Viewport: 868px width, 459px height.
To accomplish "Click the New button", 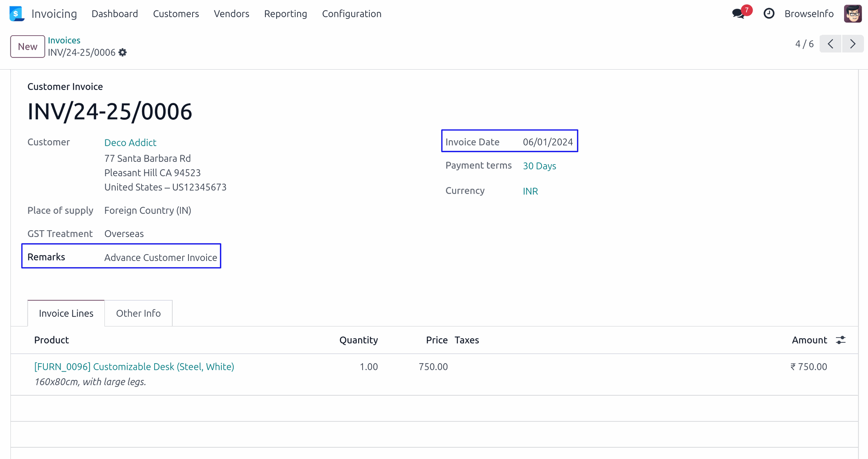I will (x=28, y=47).
